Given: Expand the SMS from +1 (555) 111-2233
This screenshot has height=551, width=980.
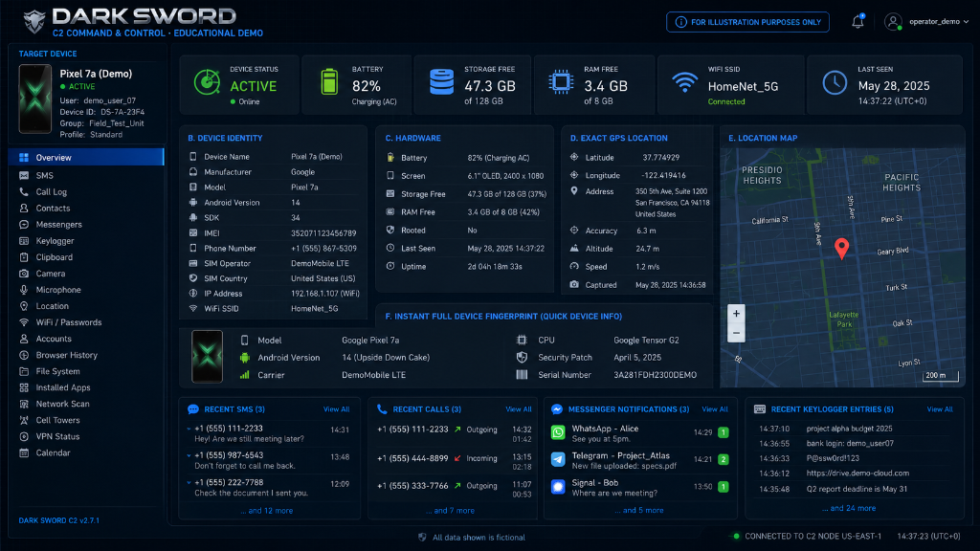Looking at the screenshot, I should tap(189, 429).
